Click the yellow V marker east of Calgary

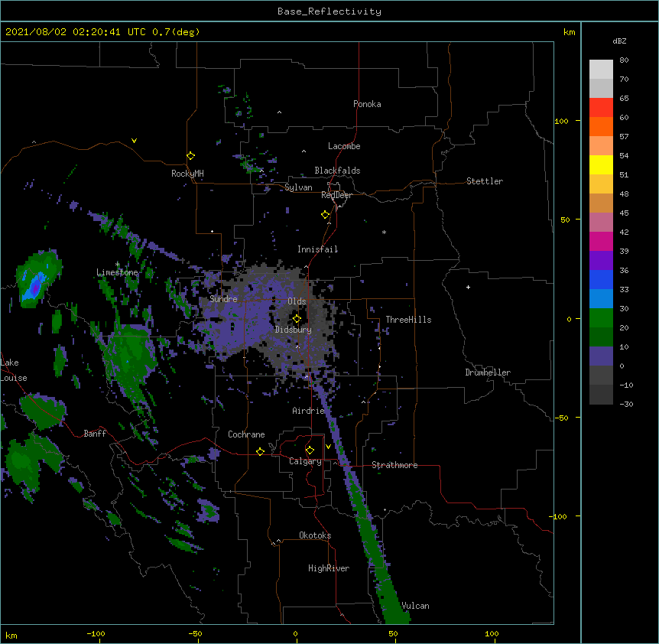click(328, 447)
